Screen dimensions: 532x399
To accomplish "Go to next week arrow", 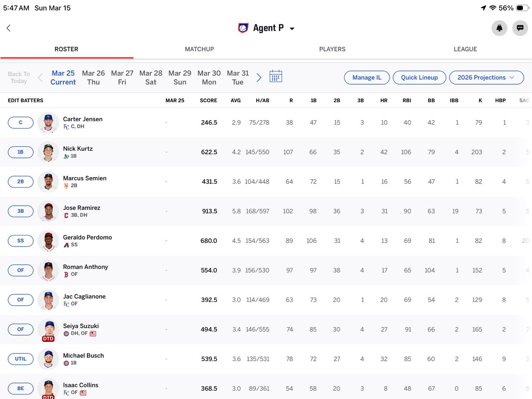I will click(259, 78).
